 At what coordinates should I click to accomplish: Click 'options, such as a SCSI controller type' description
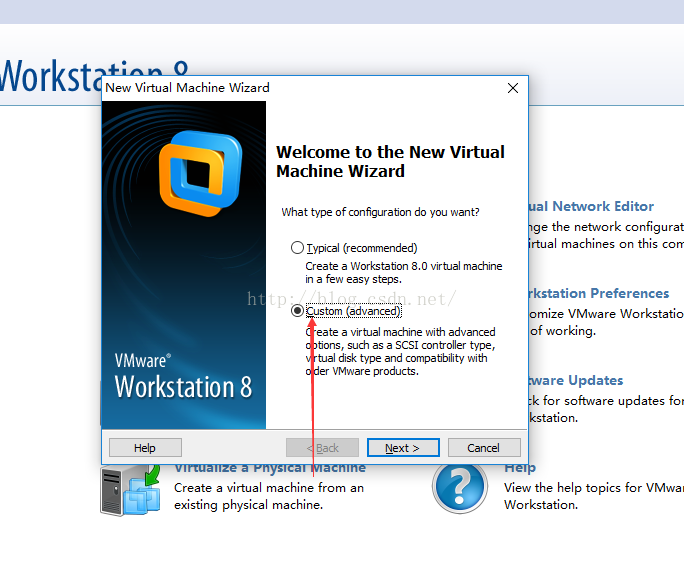(400, 345)
